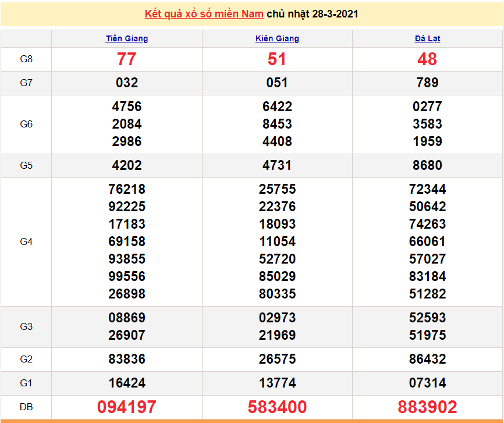Click the G3 row label
The width and height of the screenshot is (504, 423).
[x=26, y=326]
